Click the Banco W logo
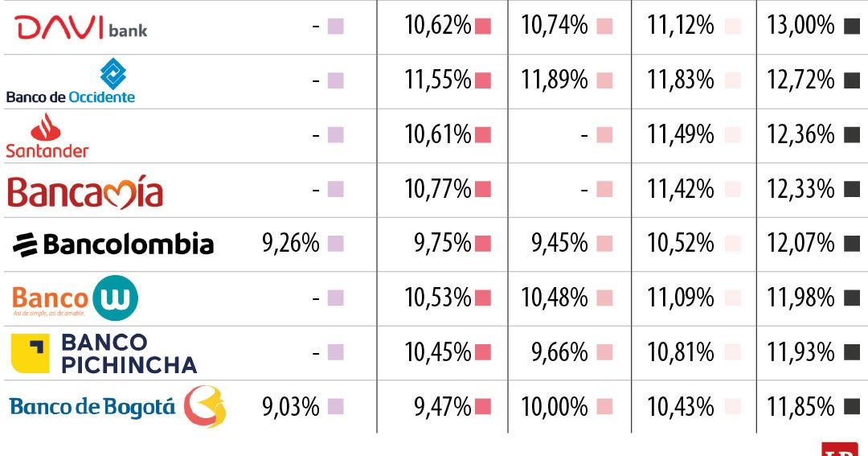 click(75, 298)
